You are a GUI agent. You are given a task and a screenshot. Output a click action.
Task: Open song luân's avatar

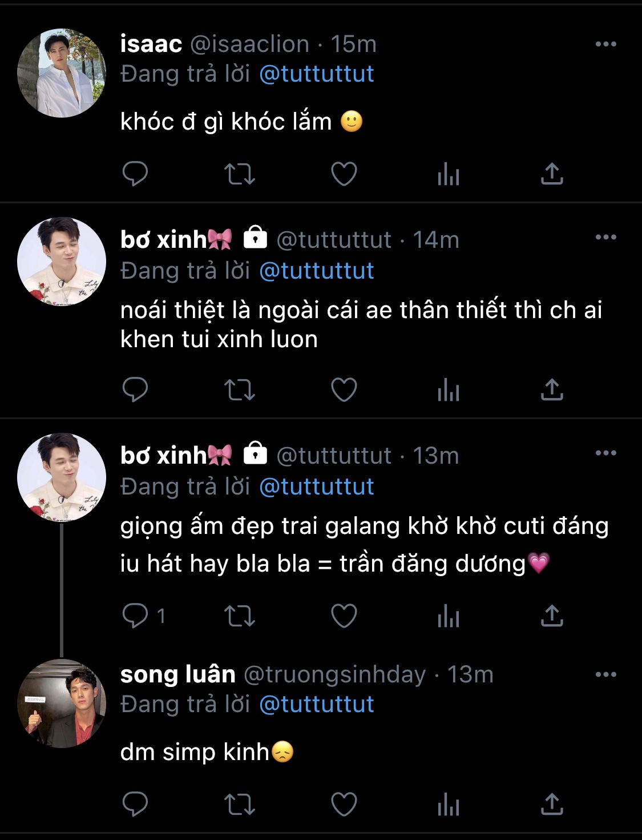coord(62,704)
